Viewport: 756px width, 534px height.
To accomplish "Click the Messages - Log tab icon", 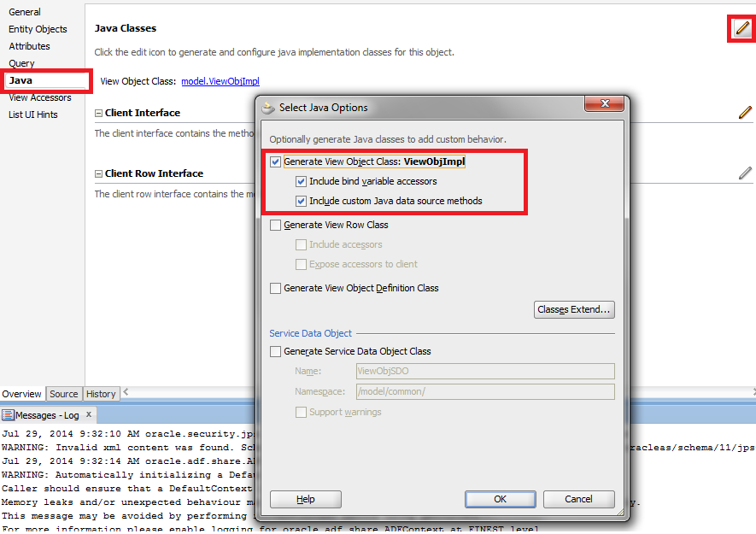I will [8, 415].
